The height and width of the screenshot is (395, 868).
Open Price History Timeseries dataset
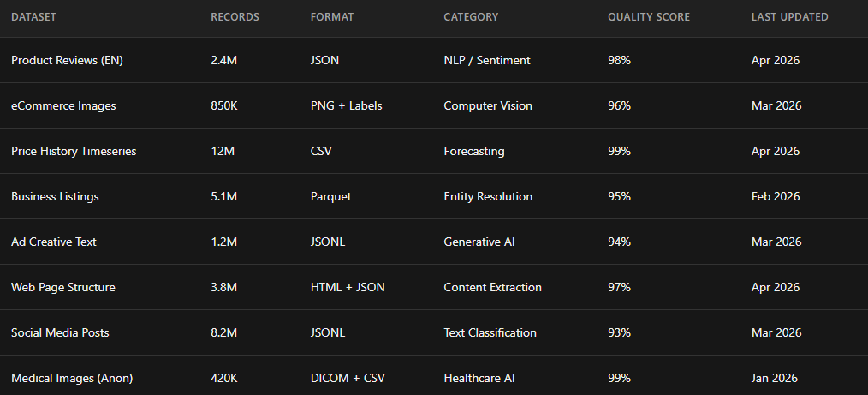coord(74,151)
